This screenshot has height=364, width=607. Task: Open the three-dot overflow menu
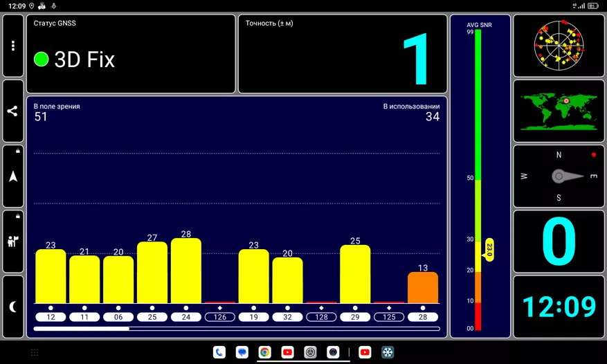[x=13, y=46]
